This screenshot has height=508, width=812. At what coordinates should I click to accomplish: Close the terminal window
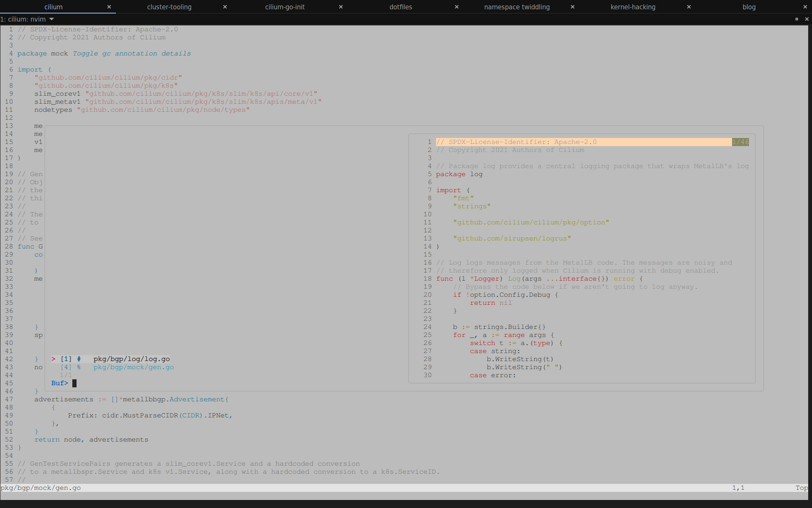807,19
